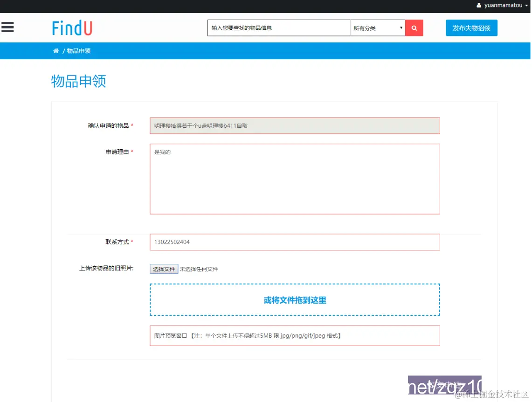This screenshot has height=402, width=532.
Task: Click the FindU logo
Action: coord(72,28)
